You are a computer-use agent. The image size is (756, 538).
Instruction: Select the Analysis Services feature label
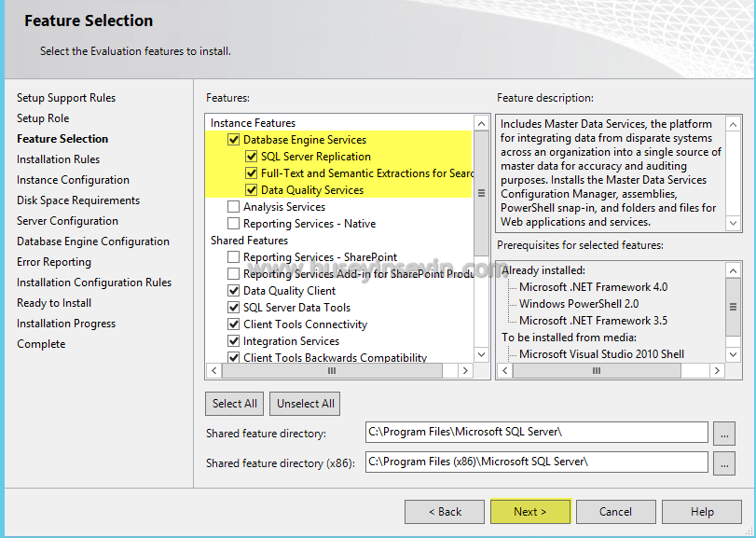(x=284, y=207)
